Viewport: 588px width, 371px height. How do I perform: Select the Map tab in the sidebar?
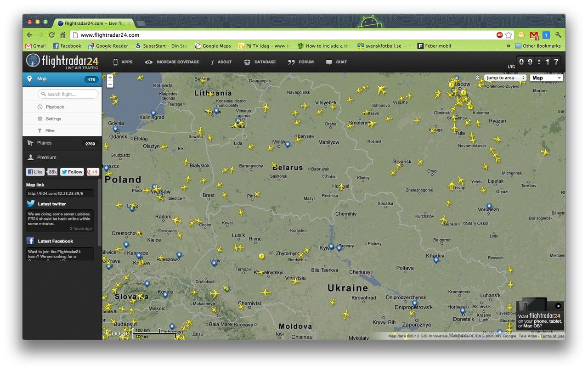[x=62, y=79]
